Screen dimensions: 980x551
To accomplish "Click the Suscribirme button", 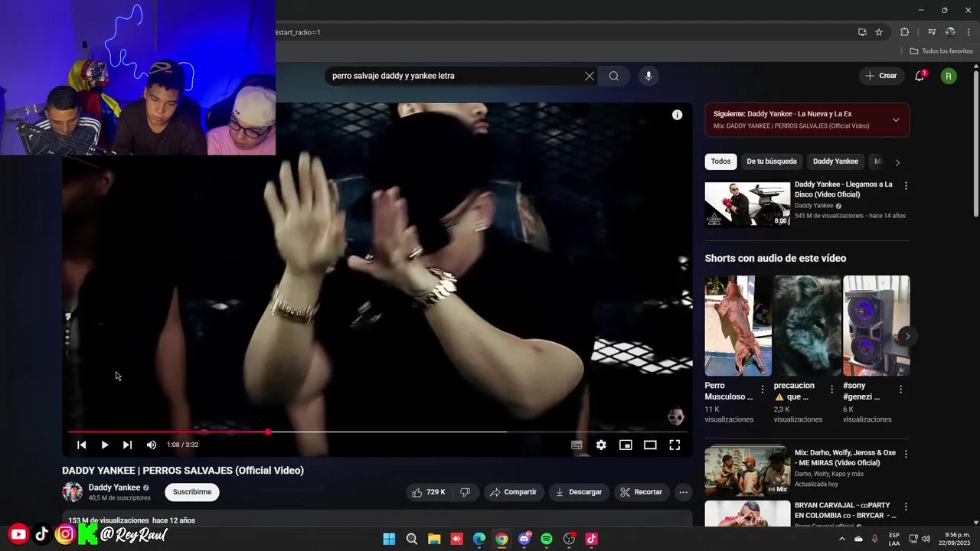I will click(192, 492).
